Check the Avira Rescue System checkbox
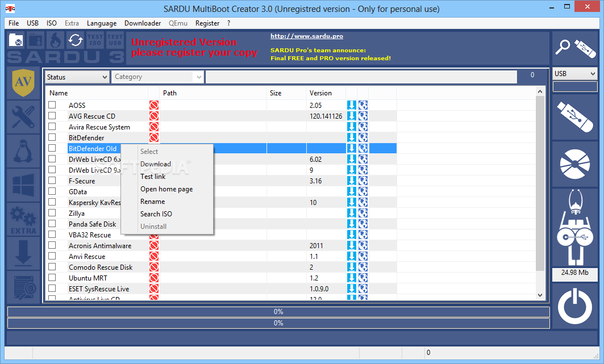 [52, 126]
